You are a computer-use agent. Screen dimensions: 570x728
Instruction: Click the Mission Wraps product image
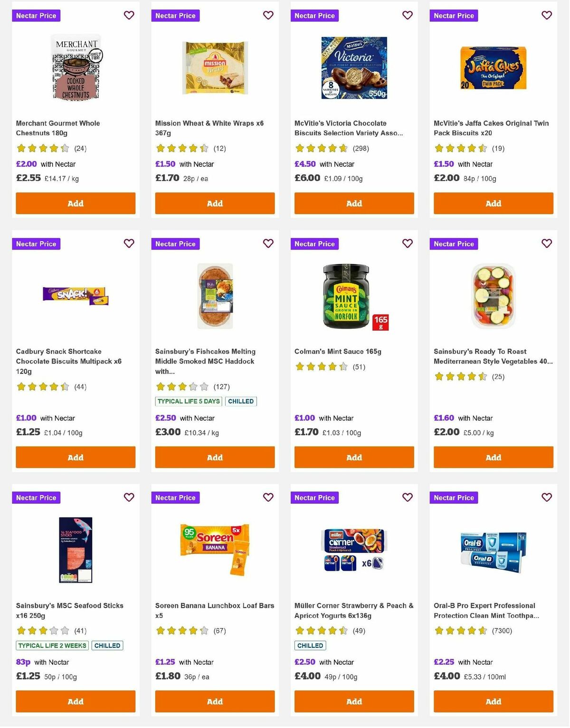coord(215,67)
